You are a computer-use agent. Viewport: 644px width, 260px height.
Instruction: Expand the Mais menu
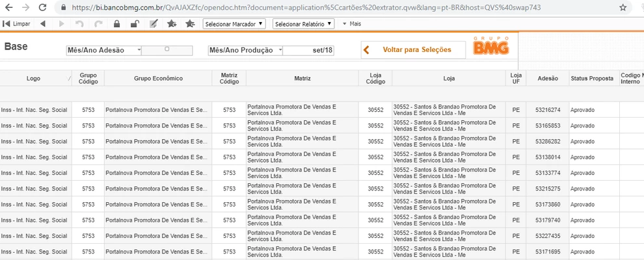pyautogui.click(x=351, y=24)
